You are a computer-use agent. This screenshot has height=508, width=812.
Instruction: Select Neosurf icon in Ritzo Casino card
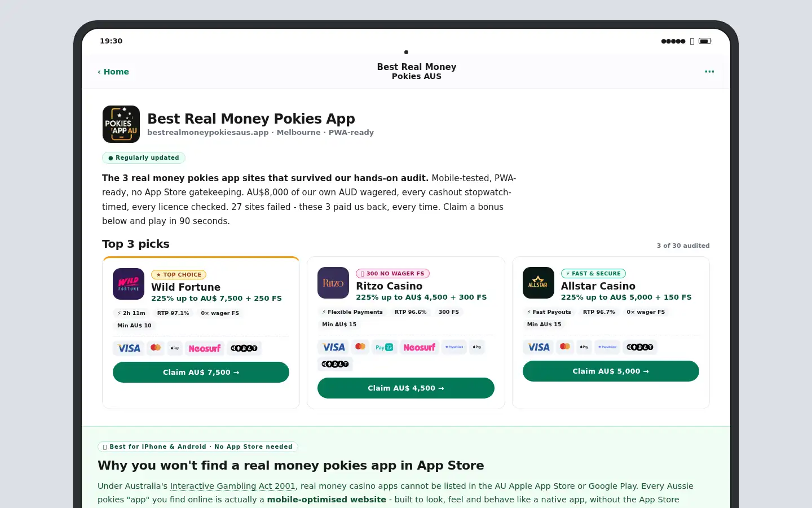419,347
